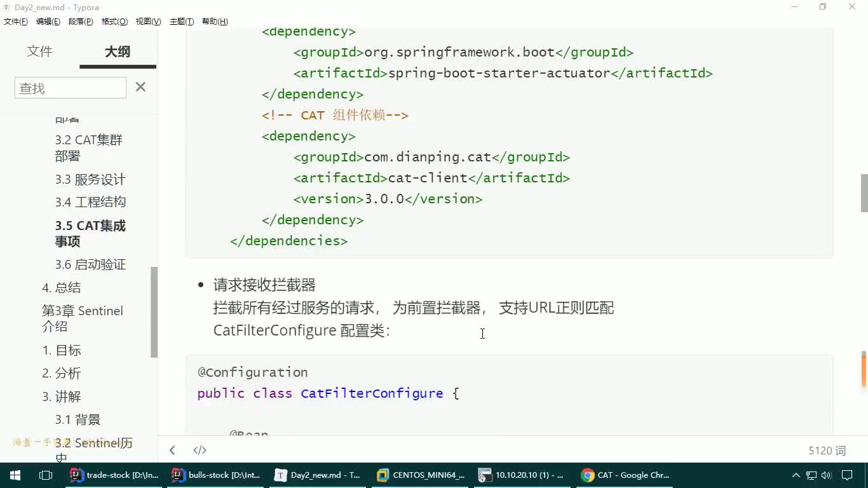Click the version 3.0.0 line
Screen dimensions: 868x488
(x=388, y=199)
